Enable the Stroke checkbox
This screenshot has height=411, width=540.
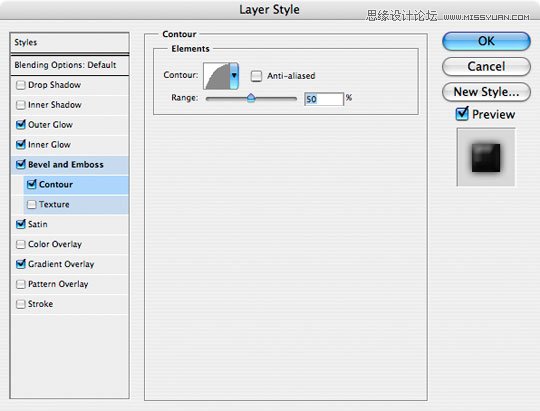click(x=21, y=304)
